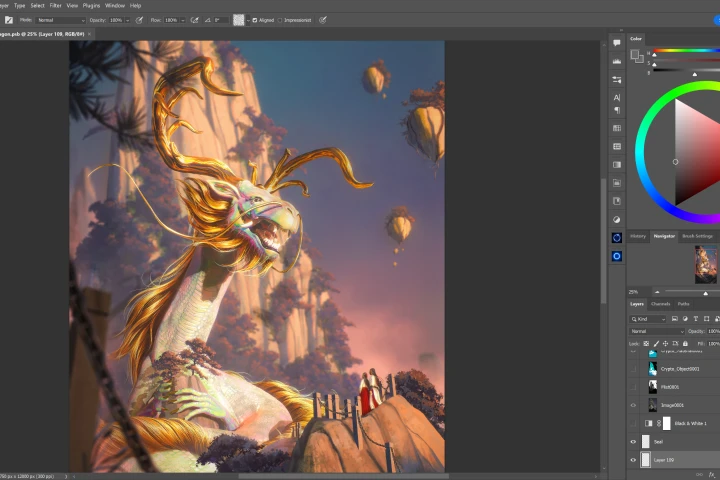The height and width of the screenshot is (480, 720).
Task: Lock image pixels brush icon
Action: pos(656,344)
